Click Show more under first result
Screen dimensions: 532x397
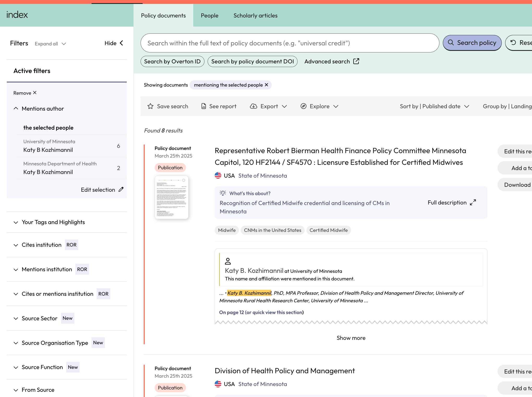351,338
